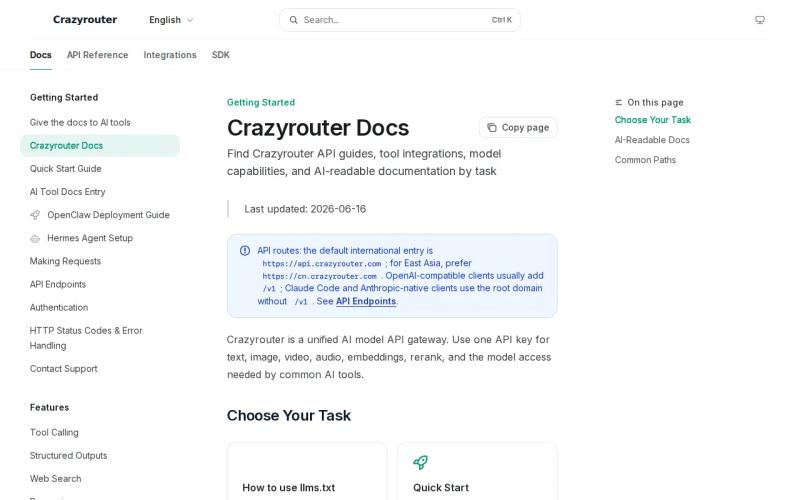Open the Integrations tab

point(170,55)
